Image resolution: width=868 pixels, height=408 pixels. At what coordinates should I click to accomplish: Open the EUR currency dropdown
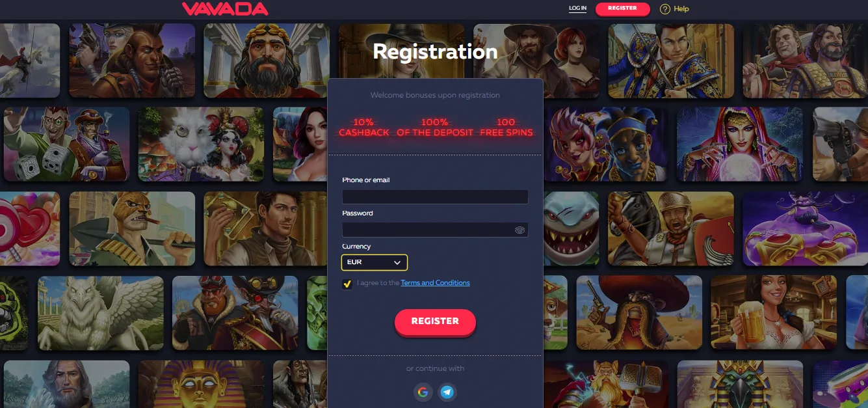(375, 262)
